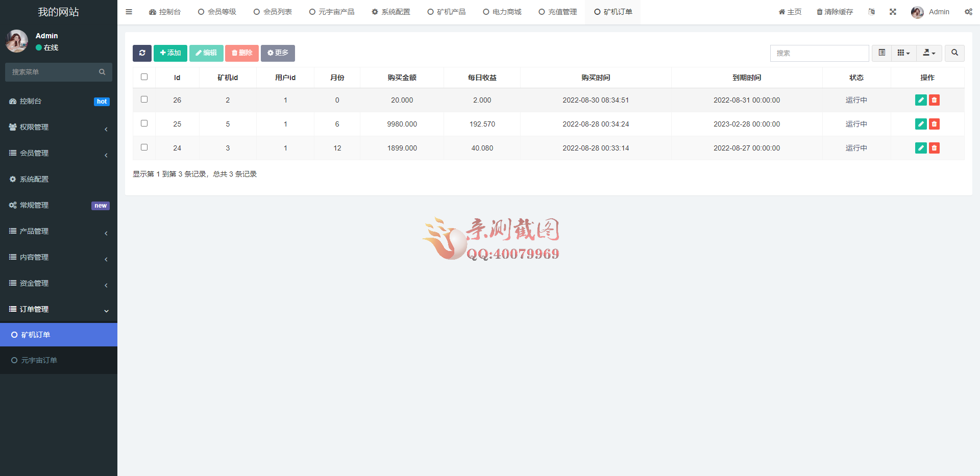Click the Admin avatar thumbnail picture
This screenshot has height=476, width=980.
tap(917, 12)
